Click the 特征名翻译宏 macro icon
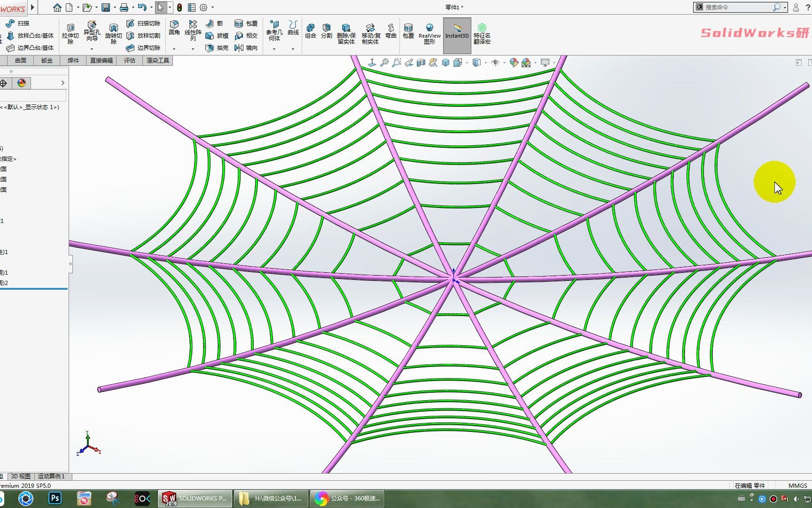The width and height of the screenshot is (812, 508). [x=482, y=34]
